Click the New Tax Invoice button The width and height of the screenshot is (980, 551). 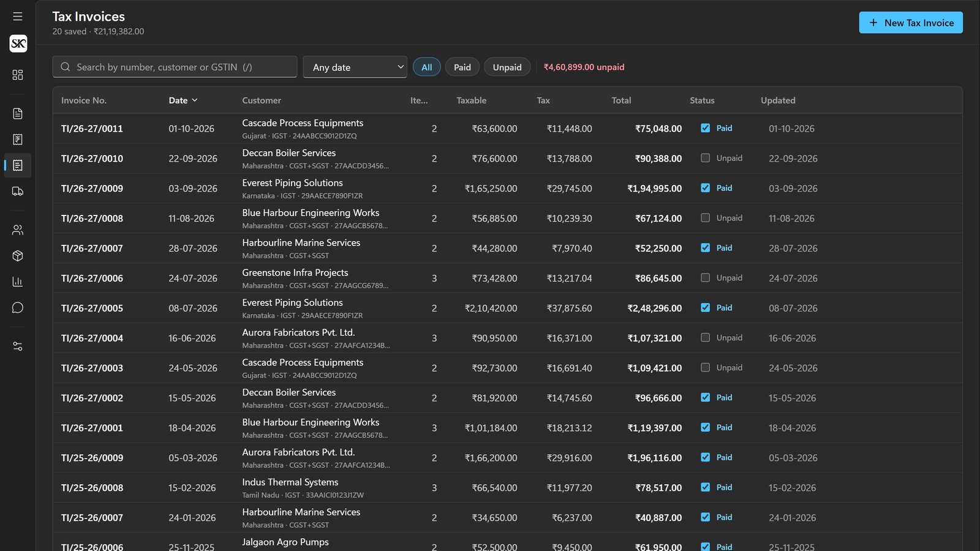[x=911, y=23]
